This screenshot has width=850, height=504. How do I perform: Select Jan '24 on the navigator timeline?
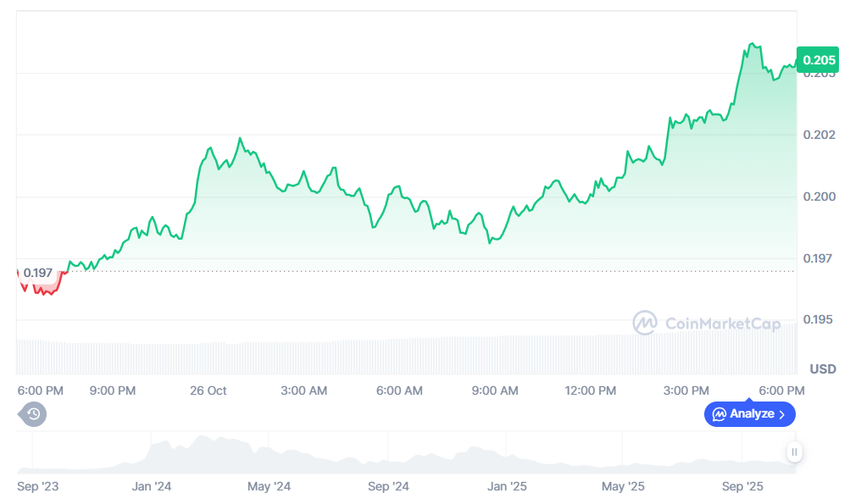152,486
